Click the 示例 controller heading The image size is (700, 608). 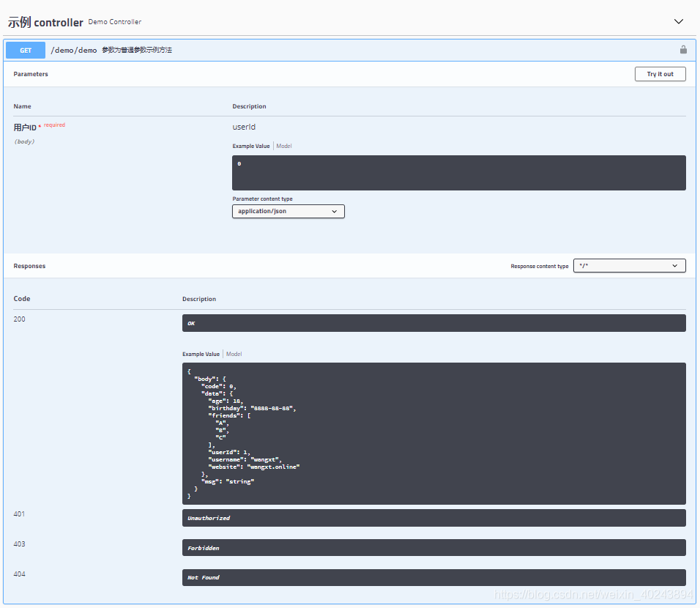tap(45, 22)
